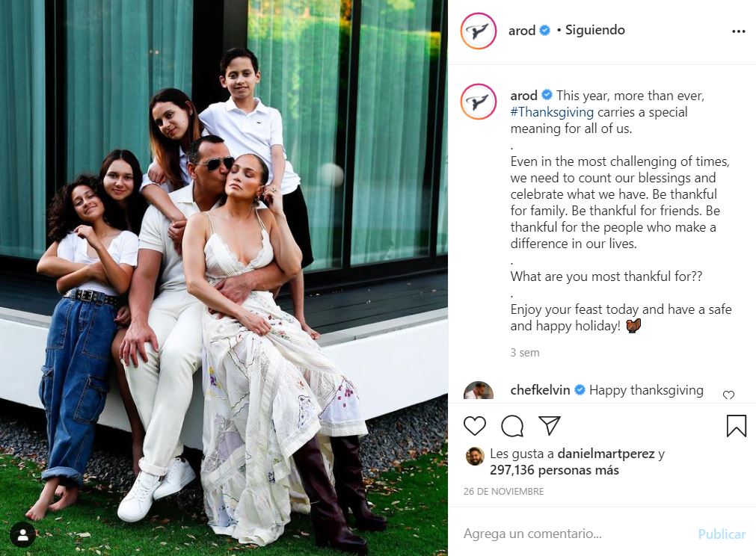Viewport: 756px width, 556px height.
Task: View the 297,136 personas más likes list
Action: (x=554, y=470)
